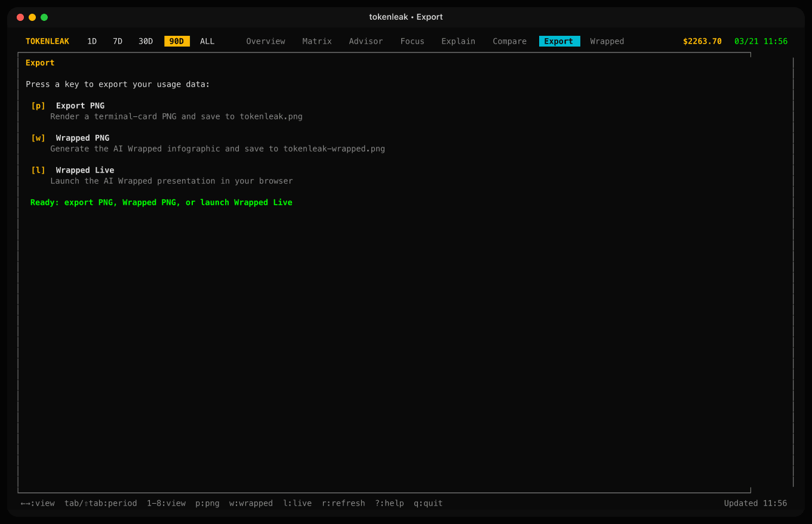Screen dimensions: 812x524
Task: Choose the Export PNG option
Action: point(80,106)
